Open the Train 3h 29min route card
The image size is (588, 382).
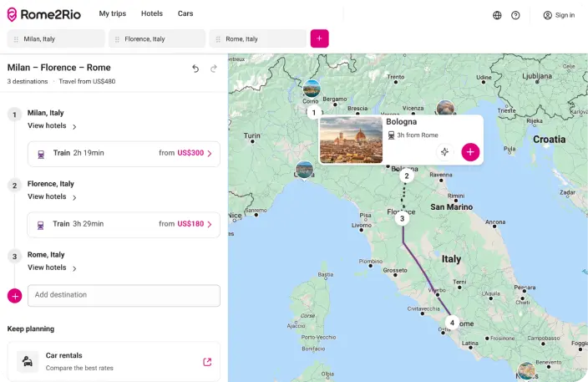[124, 224]
